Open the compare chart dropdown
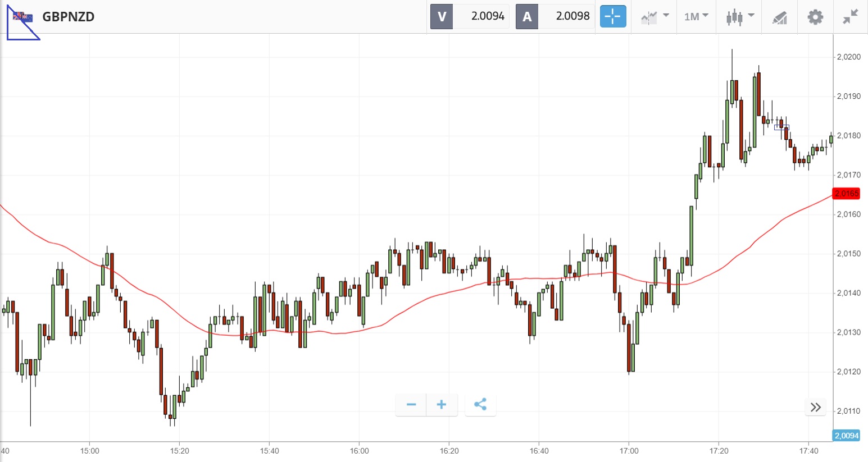 (x=655, y=16)
